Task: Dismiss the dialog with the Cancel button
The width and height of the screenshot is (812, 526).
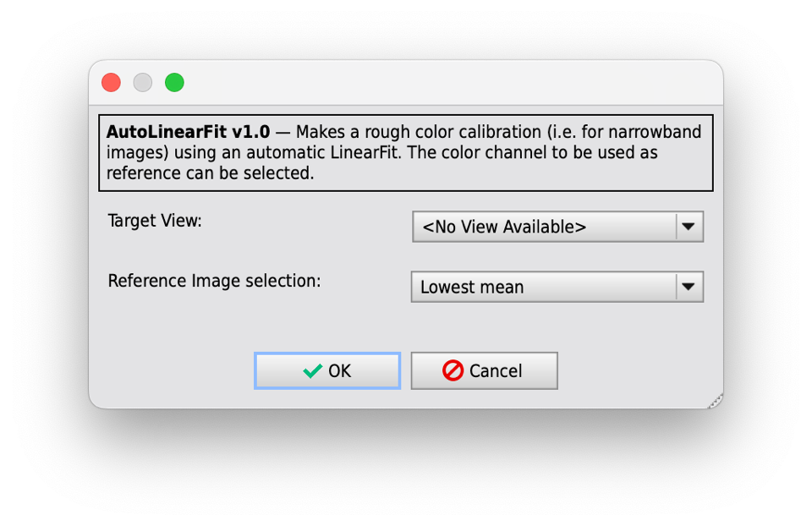Action: (x=484, y=370)
